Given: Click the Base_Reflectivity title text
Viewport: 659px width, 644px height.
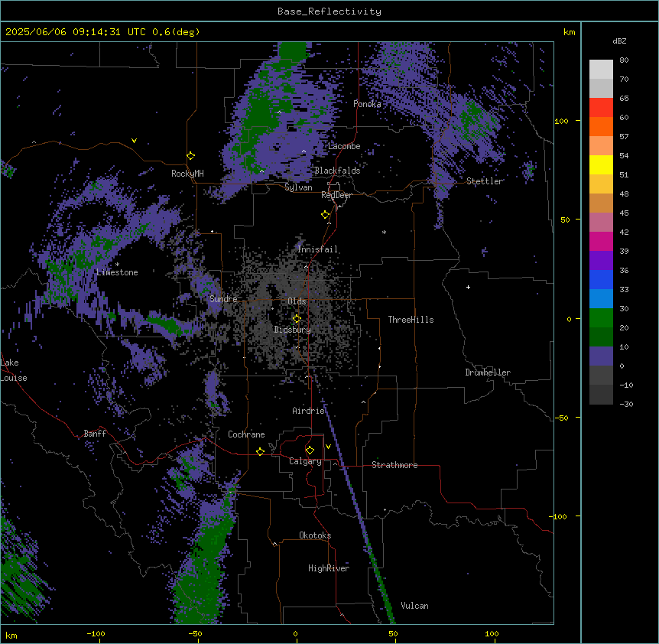Looking at the screenshot, I should click(329, 11).
